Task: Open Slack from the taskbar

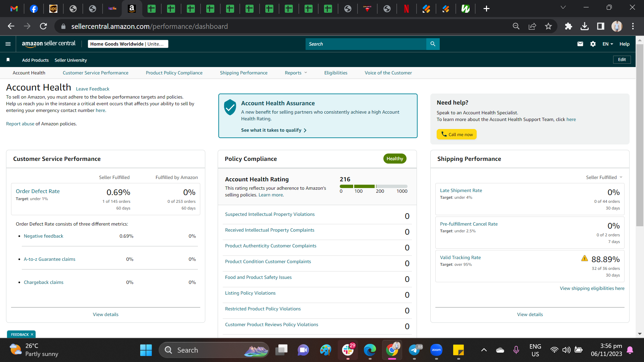Action: tap(348, 350)
